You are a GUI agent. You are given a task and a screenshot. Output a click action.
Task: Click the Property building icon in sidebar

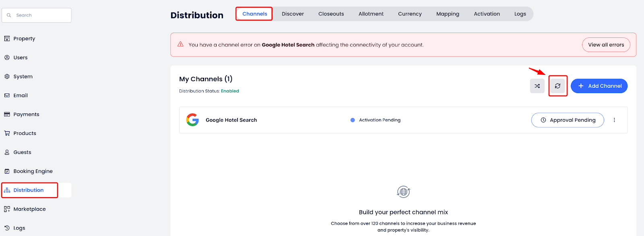[x=7, y=39]
